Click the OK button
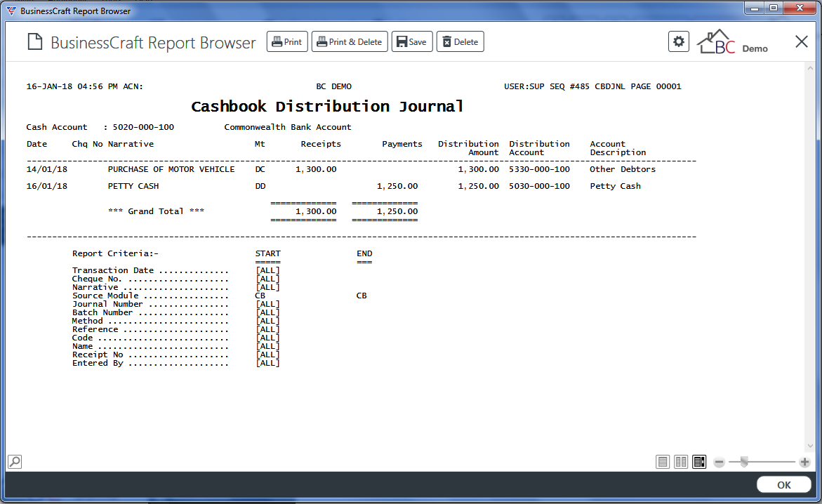 click(x=783, y=485)
